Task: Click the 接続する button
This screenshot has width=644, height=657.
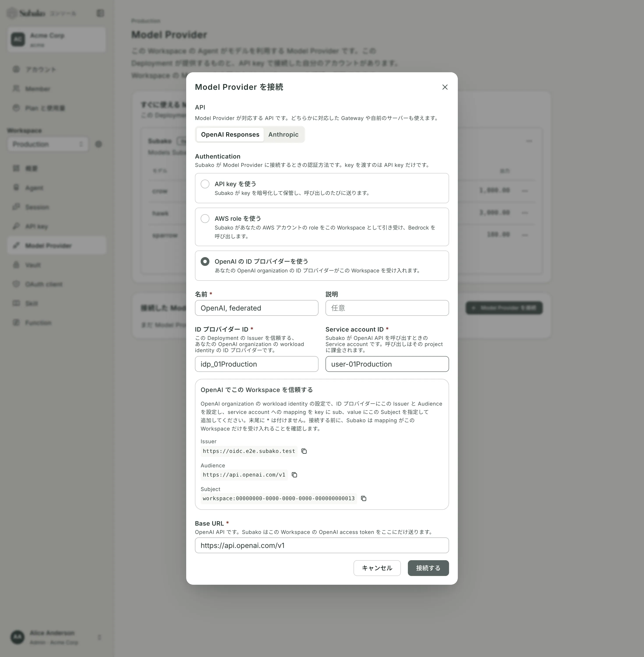Action: tap(428, 568)
